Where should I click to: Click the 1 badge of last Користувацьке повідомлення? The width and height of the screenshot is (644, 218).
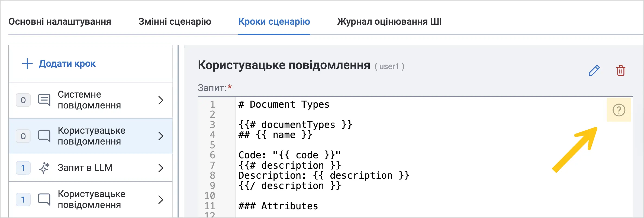point(23,200)
